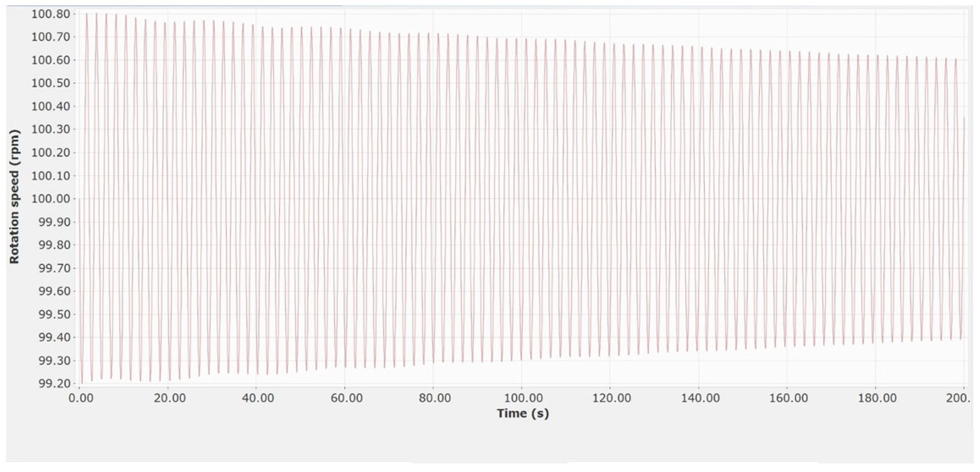Image resolution: width=980 pixels, height=472 pixels.
Task: Select the 100.70 y-axis tick value
Action: [x=51, y=37]
